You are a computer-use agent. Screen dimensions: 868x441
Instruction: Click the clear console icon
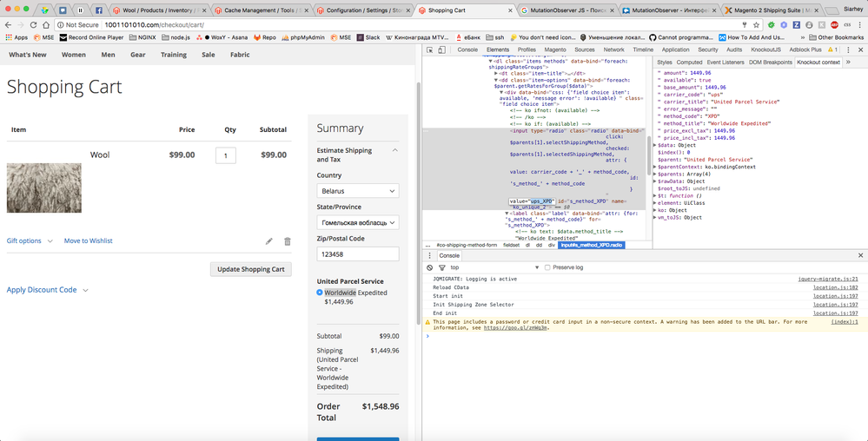[x=429, y=267]
